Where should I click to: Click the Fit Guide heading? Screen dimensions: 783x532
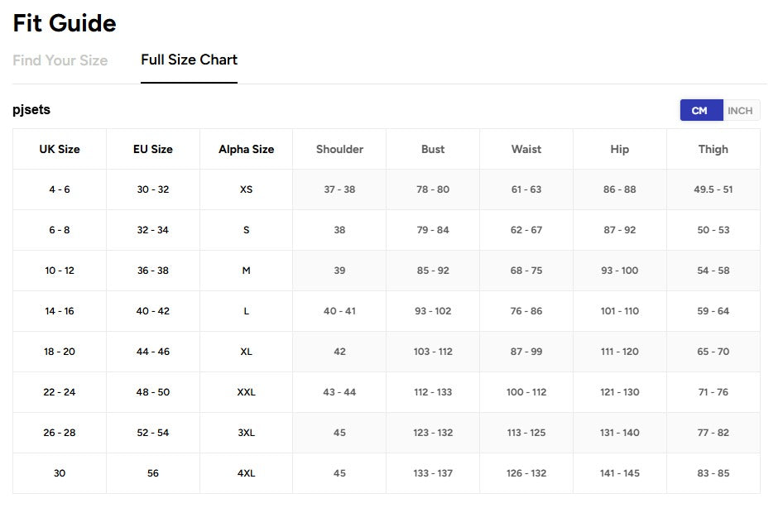tap(65, 23)
